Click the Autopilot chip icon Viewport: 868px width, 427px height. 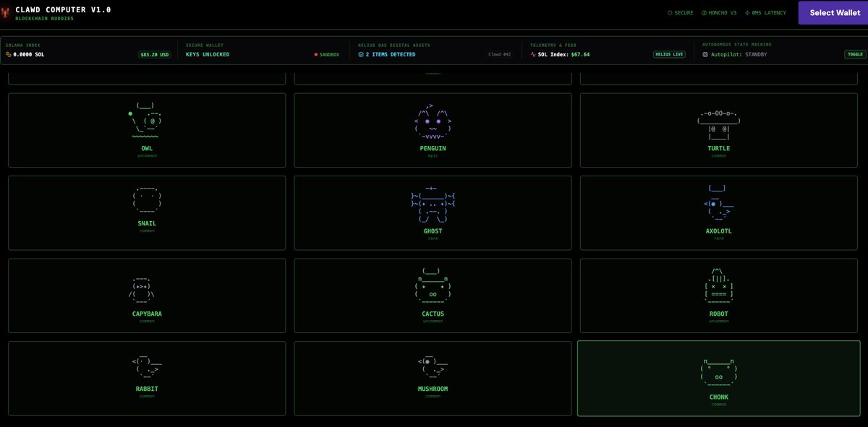(705, 54)
